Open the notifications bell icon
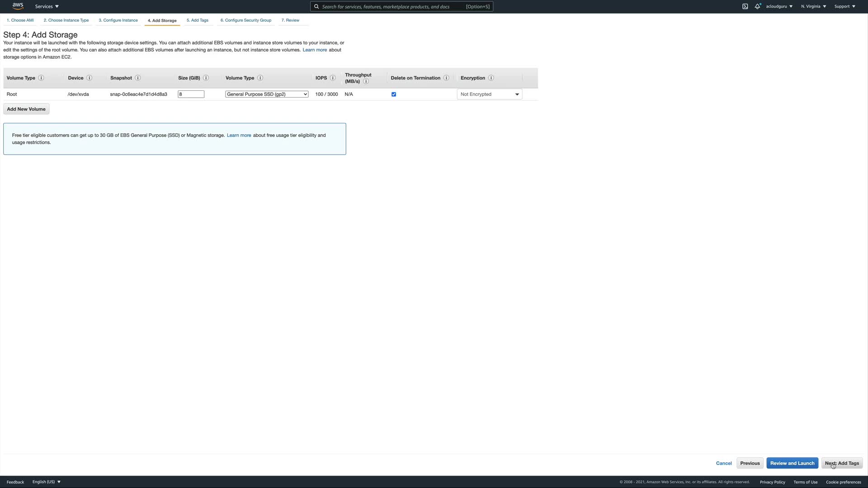Viewport: 868px width, 488px height. pos(757,6)
